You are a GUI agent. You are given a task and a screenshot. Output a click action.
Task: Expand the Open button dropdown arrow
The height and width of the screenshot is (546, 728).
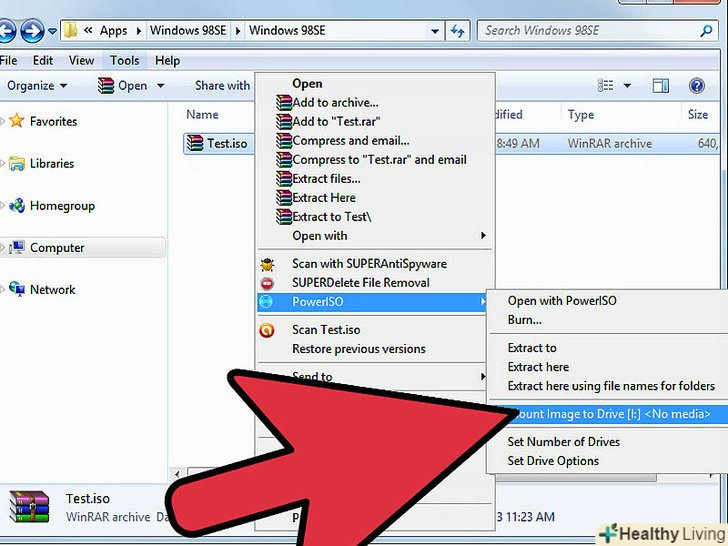coord(161,86)
